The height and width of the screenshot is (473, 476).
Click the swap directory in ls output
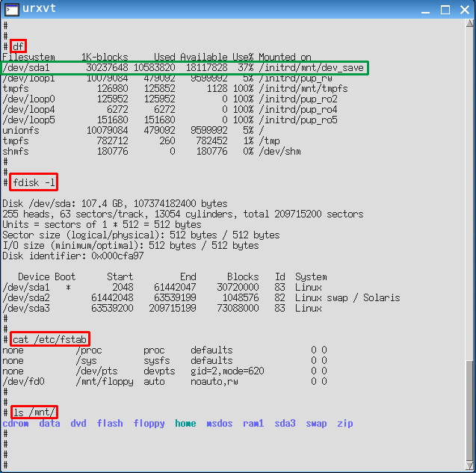click(316, 424)
